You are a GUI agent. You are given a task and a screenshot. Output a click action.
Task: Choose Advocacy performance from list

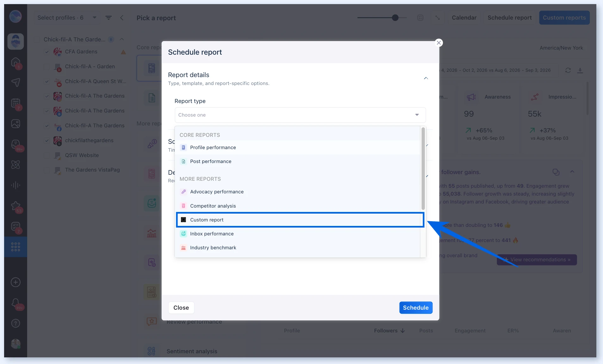298,192
